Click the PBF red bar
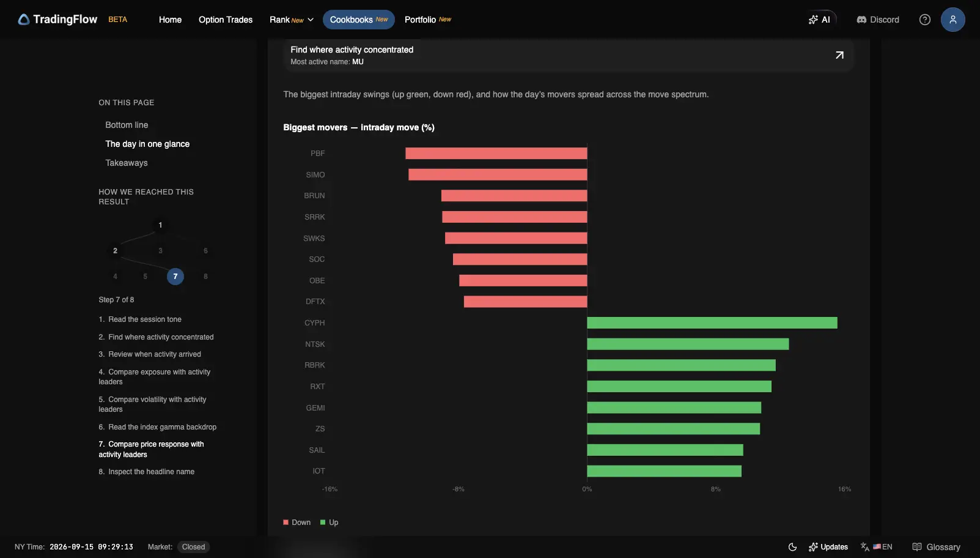 pyautogui.click(x=496, y=154)
